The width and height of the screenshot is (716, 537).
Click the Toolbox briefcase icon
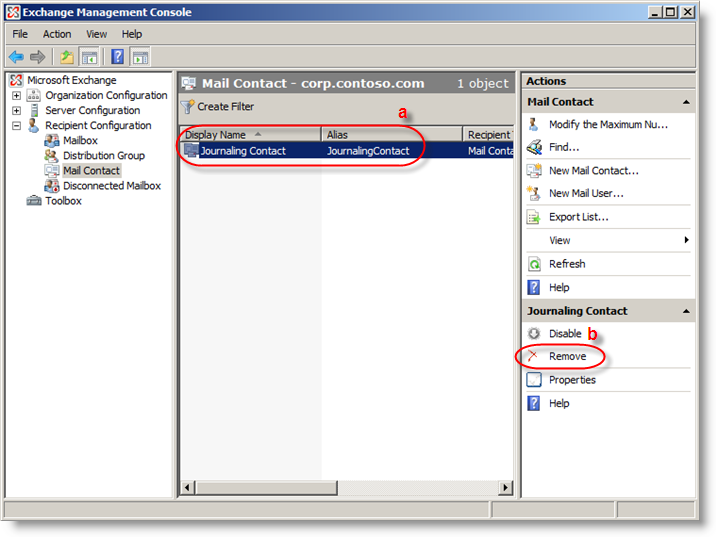tap(34, 201)
